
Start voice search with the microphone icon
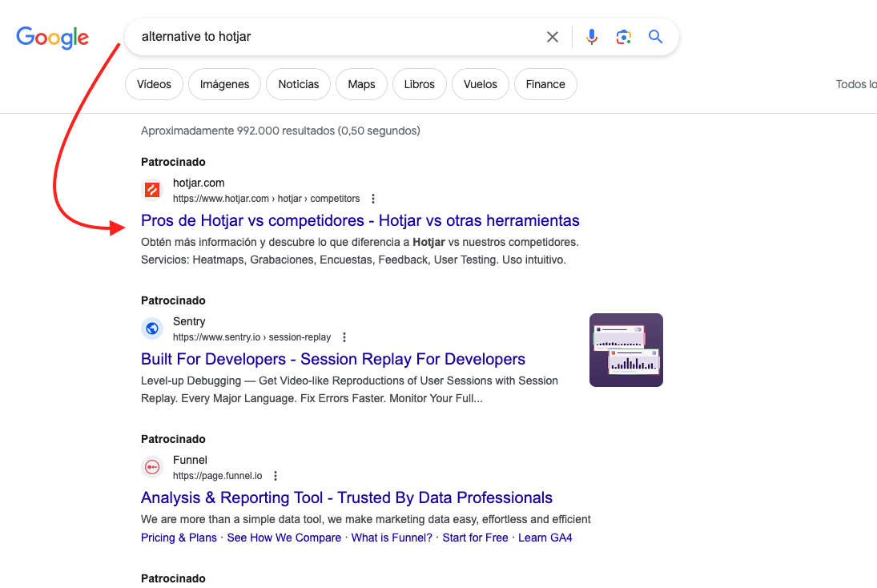pos(591,37)
